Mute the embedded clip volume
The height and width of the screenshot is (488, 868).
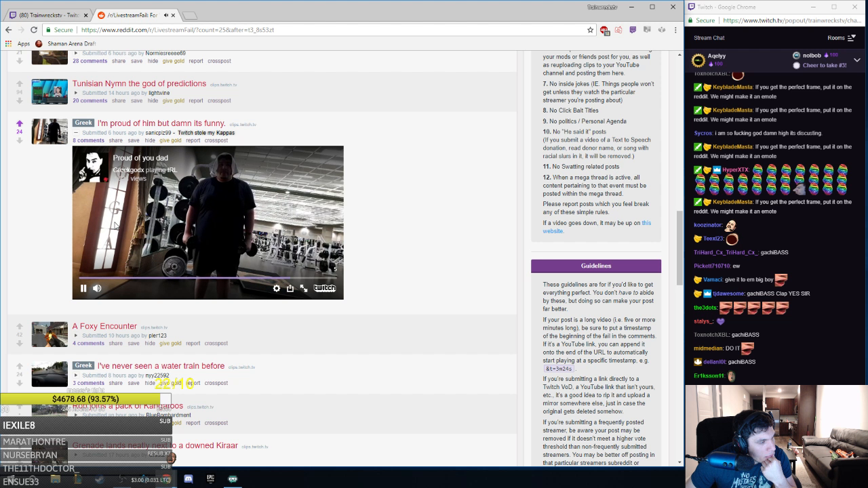97,288
